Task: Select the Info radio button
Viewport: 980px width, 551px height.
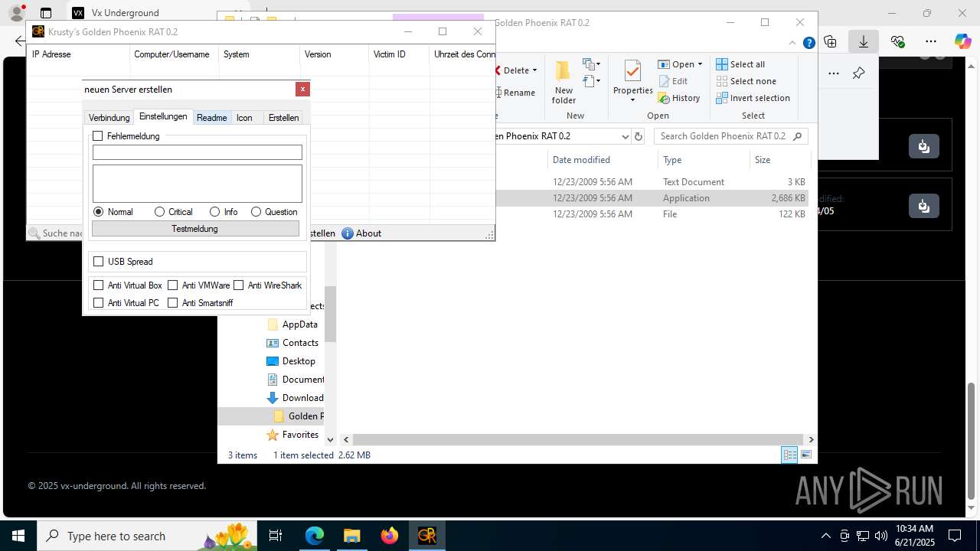Action: click(214, 212)
